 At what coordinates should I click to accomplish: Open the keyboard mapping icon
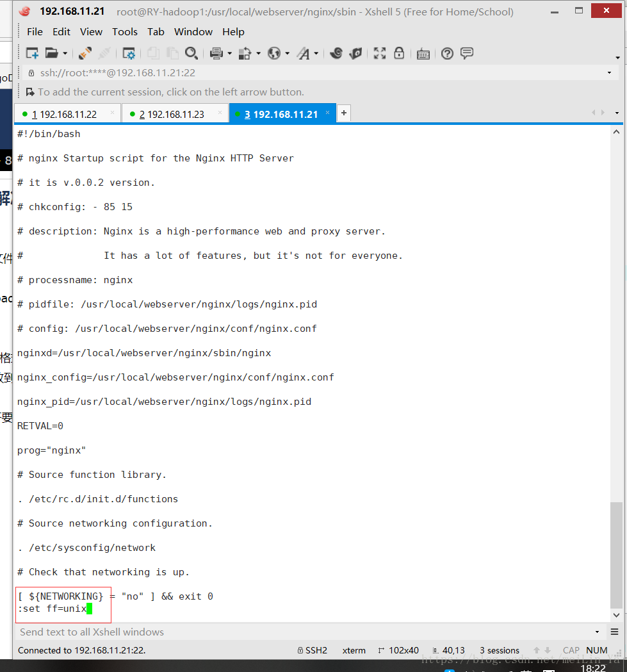tap(423, 54)
